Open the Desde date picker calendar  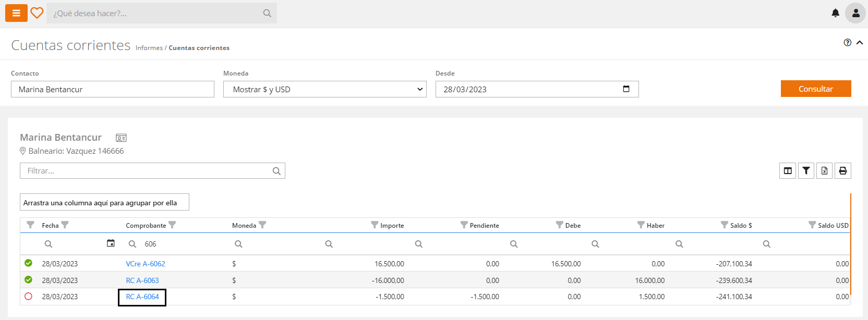coord(626,89)
